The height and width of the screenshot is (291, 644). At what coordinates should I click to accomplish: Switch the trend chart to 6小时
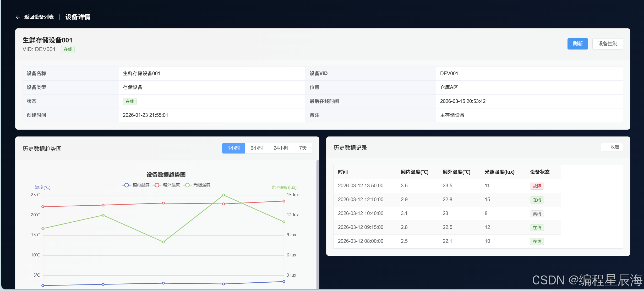pyautogui.click(x=256, y=148)
